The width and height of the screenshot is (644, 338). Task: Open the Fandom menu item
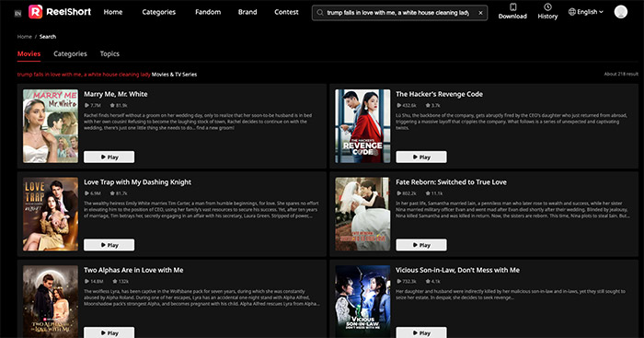tap(208, 12)
